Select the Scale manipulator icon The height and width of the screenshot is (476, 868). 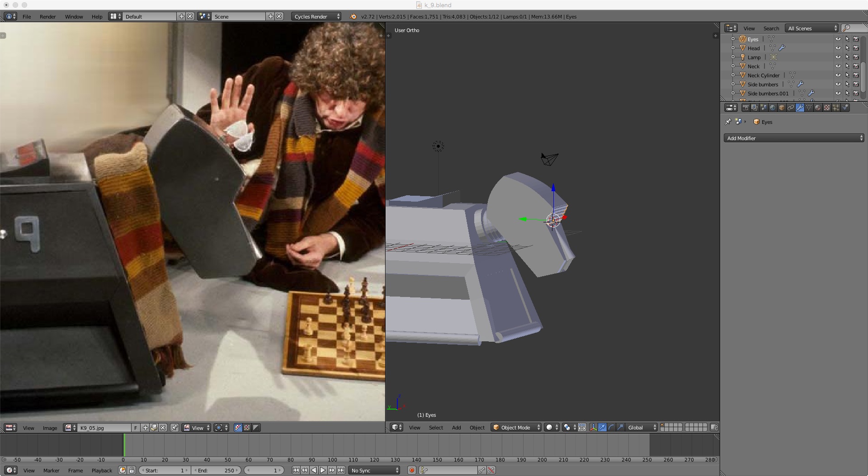pos(620,427)
